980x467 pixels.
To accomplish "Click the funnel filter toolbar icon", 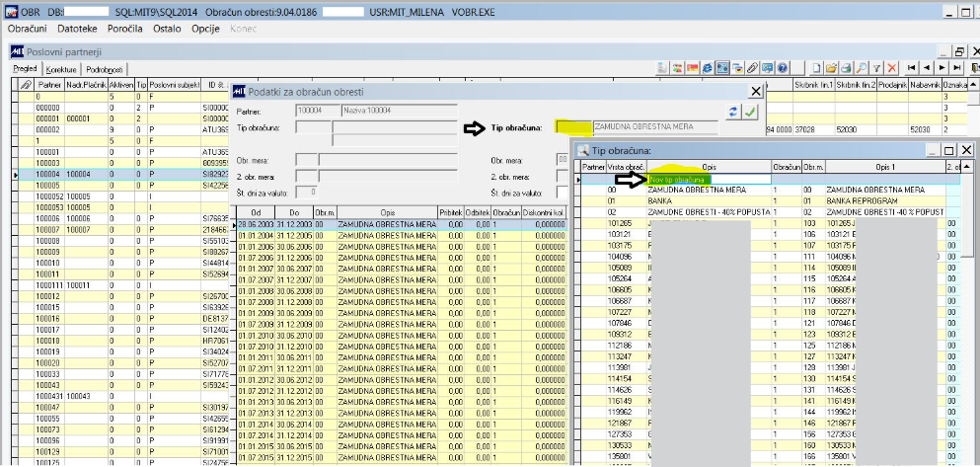I will pyautogui.click(x=876, y=67).
